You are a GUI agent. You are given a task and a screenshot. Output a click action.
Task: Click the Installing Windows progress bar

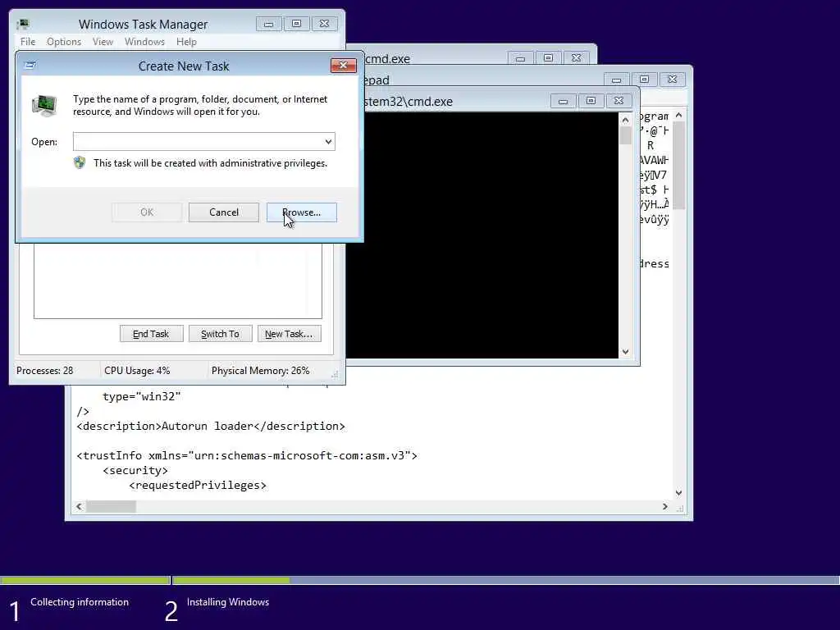click(505, 580)
